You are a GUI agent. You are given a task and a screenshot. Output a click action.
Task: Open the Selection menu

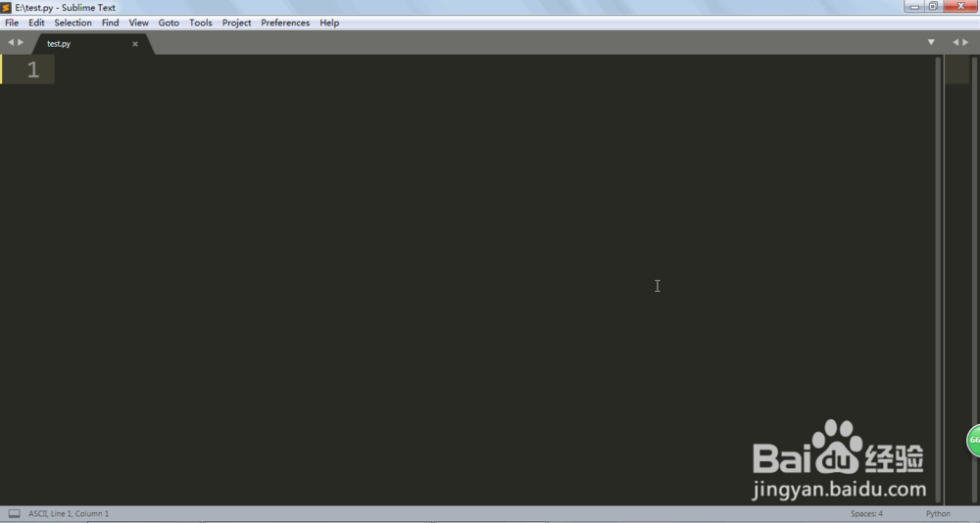tap(73, 23)
